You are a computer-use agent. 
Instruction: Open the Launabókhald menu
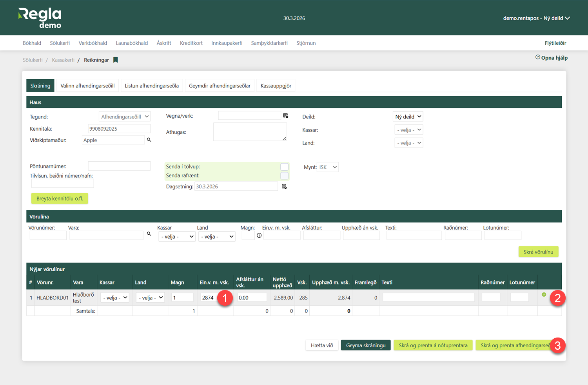pyautogui.click(x=132, y=43)
